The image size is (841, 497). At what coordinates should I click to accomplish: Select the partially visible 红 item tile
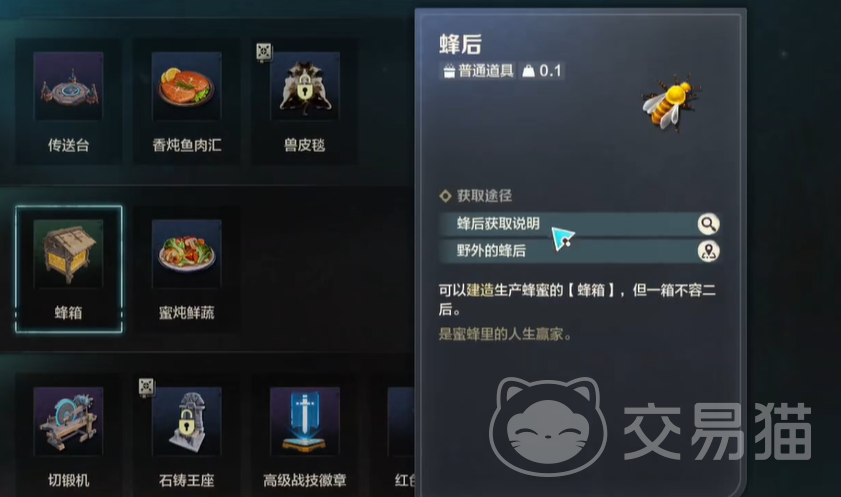(x=400, y=434)
